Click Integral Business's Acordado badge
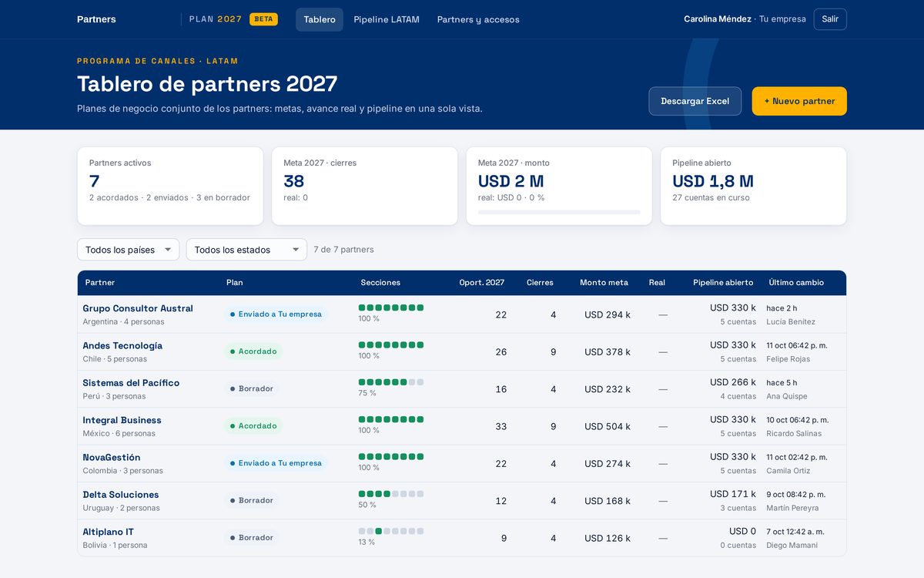The width and height of the screenshot is (924, 578). click(x=253, y=426)
